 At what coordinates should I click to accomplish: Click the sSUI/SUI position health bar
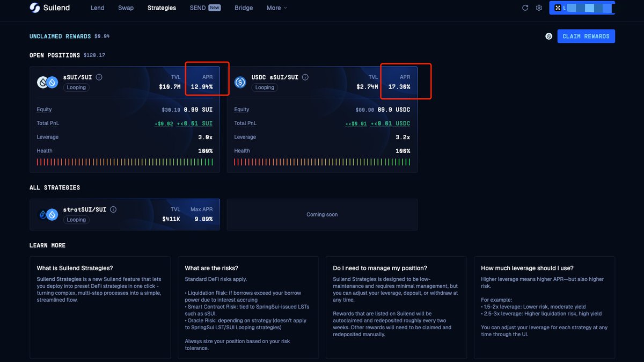coord(125,162)
